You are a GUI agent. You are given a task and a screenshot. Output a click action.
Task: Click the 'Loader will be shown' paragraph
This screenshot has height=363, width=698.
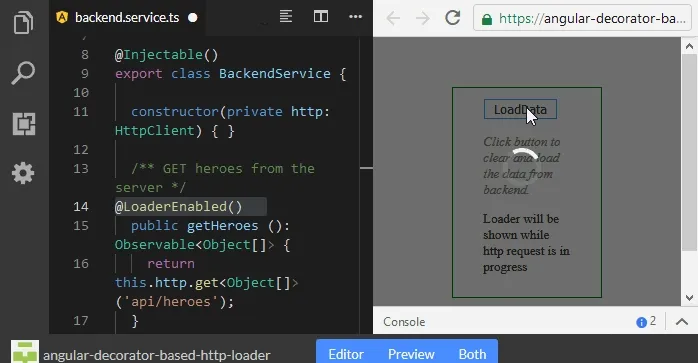(526, 243)
